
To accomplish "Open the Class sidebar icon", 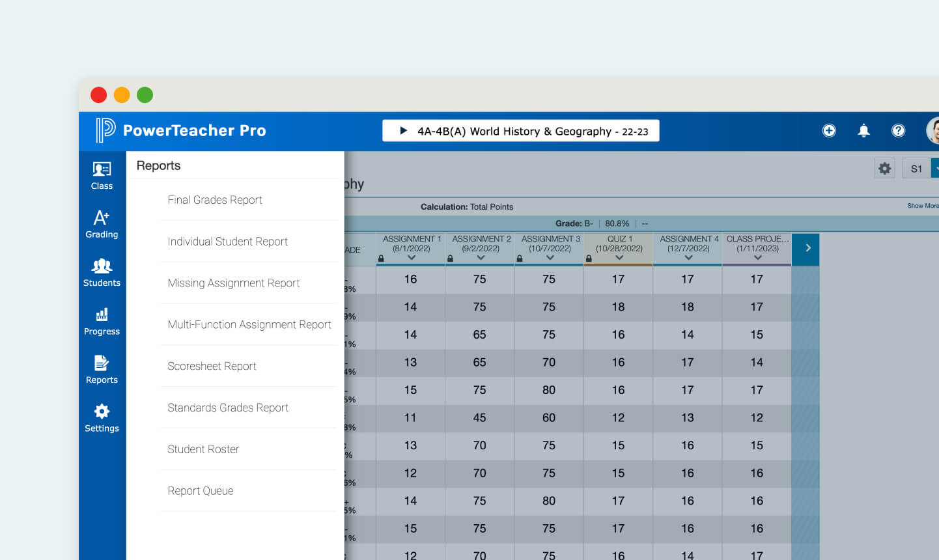I will 102,176.
